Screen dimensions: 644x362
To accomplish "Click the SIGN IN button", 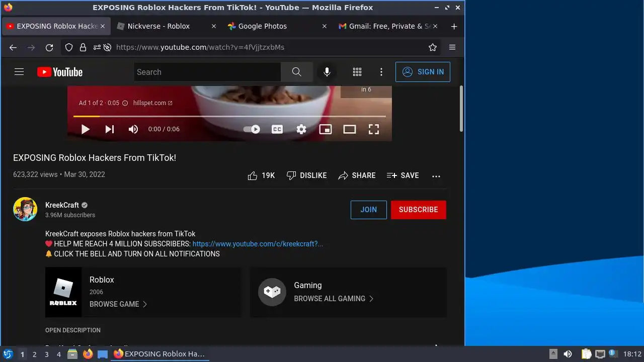I will pos(423,72).
